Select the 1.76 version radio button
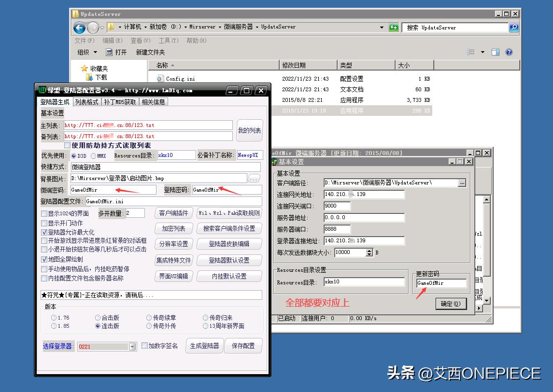 click(x=53, y=317)
